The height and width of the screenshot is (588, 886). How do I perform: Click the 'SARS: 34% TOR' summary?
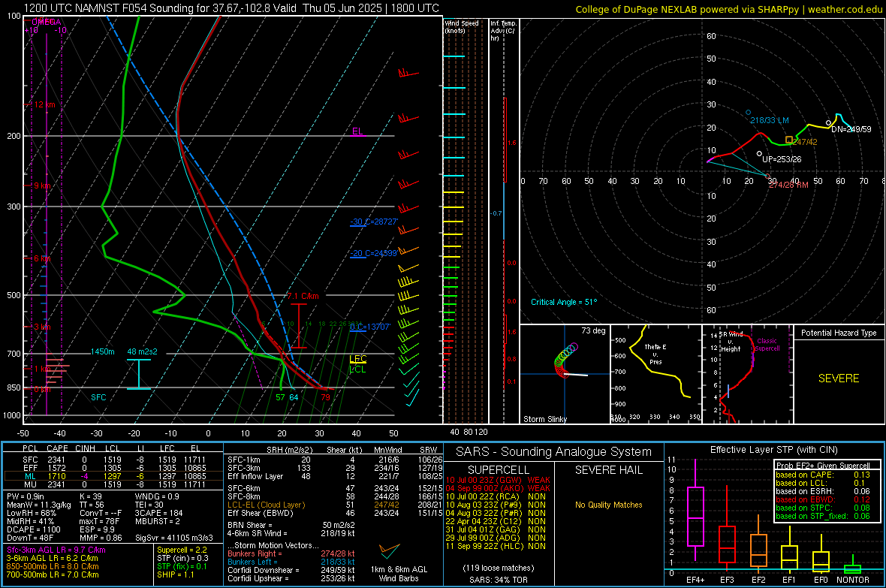498,580
